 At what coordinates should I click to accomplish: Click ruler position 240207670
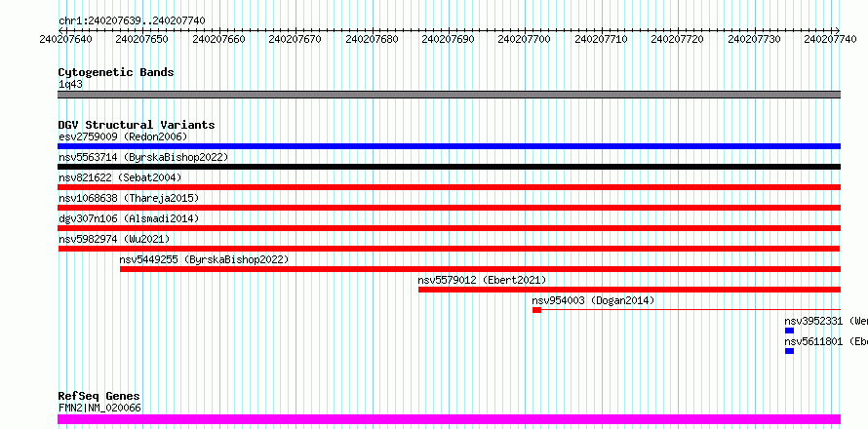pyautogui.click(x=295, y=39)
